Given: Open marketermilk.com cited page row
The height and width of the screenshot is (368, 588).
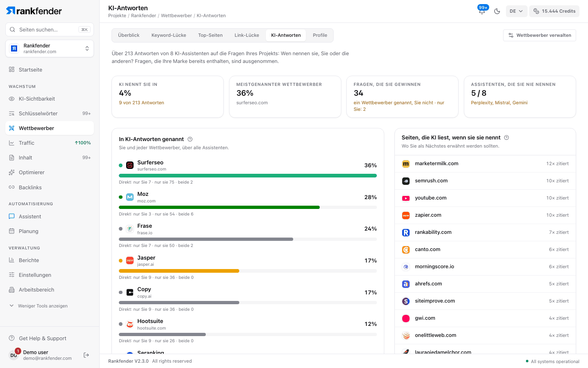Looking at the screenshot, I should 485,164.
